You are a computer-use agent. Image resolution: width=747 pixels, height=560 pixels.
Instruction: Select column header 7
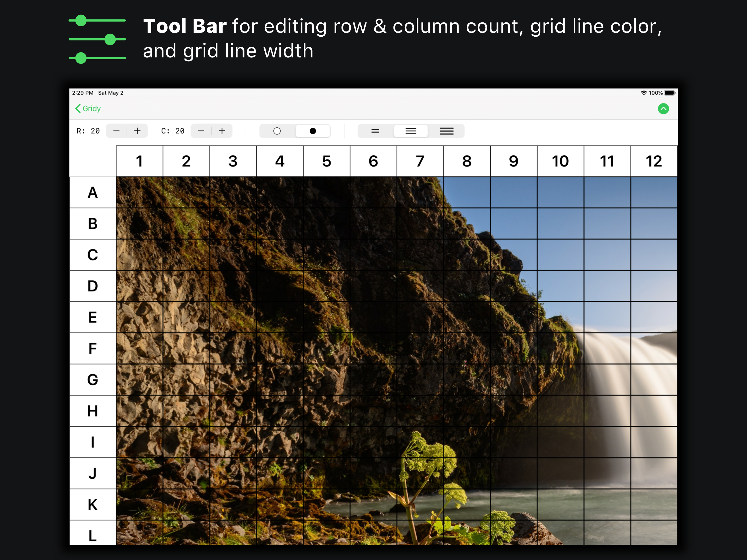click(x=420, y=161)
